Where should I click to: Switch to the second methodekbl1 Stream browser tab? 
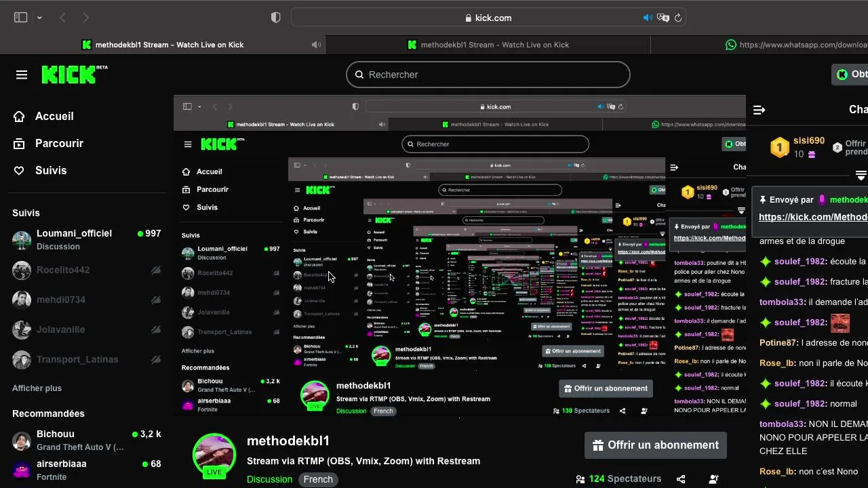coord(488,45)
